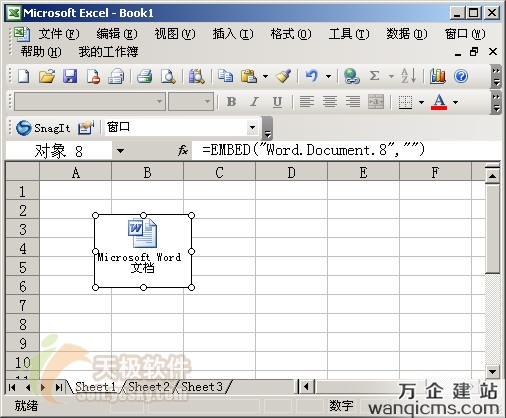
Task: Open the 文件(F) menu
Action: point(59,34)
